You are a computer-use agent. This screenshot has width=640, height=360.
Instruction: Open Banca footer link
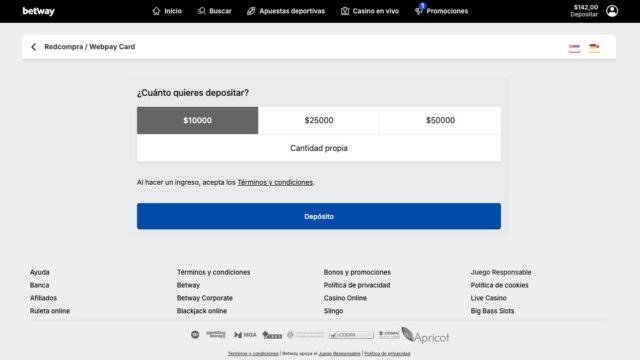(x=39, y=285)
